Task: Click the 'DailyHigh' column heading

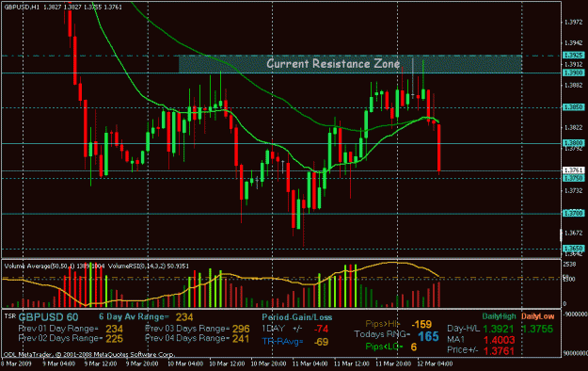Action: [499, 316]
